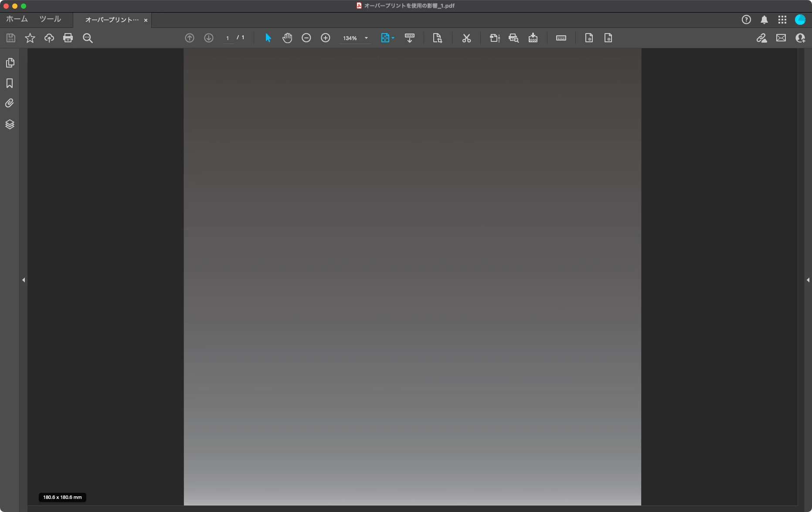
Task: Zoom in with the plus icon
Action: [326, 38]
